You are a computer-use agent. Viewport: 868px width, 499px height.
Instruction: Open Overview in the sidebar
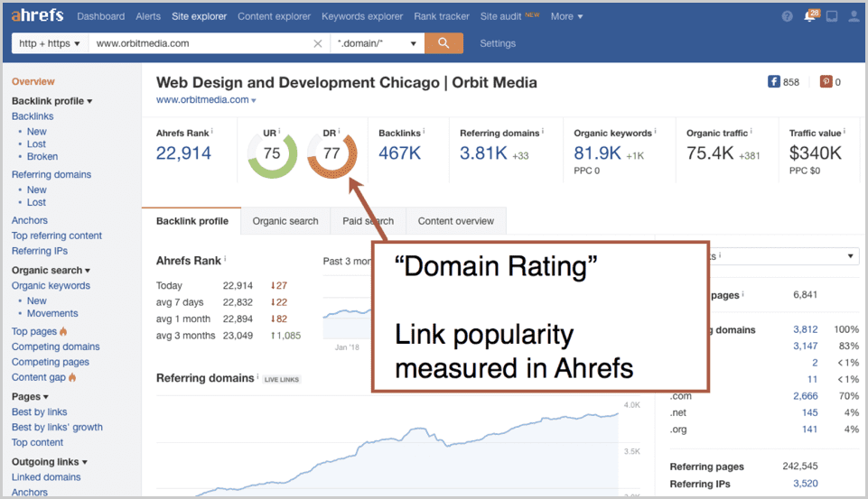tap(33, 81)
